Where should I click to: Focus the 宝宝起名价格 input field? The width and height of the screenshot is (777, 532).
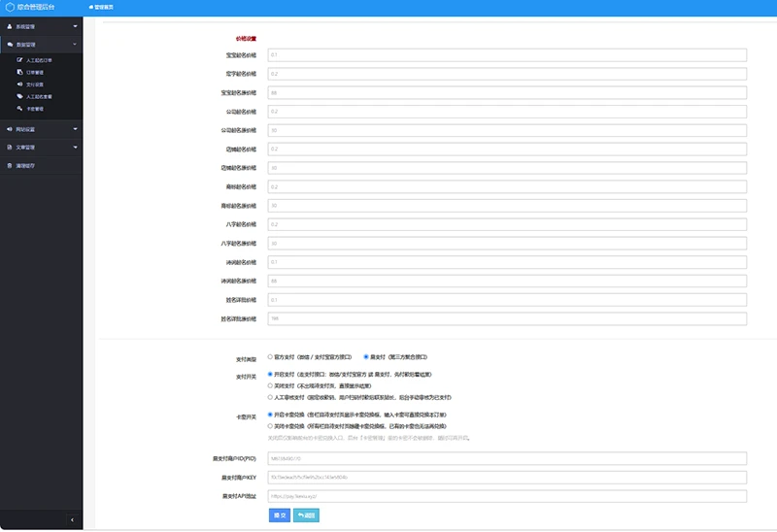click(x=507, y=55)
